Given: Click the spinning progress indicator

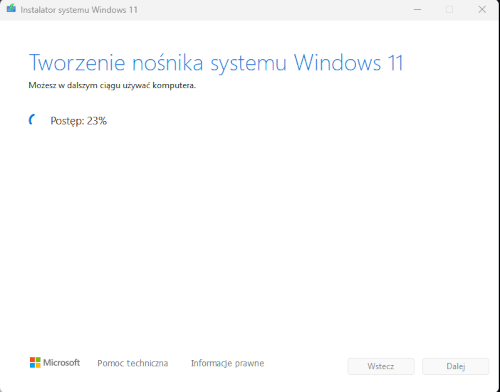Looking at the screenshot, I should tap(33, 120).
